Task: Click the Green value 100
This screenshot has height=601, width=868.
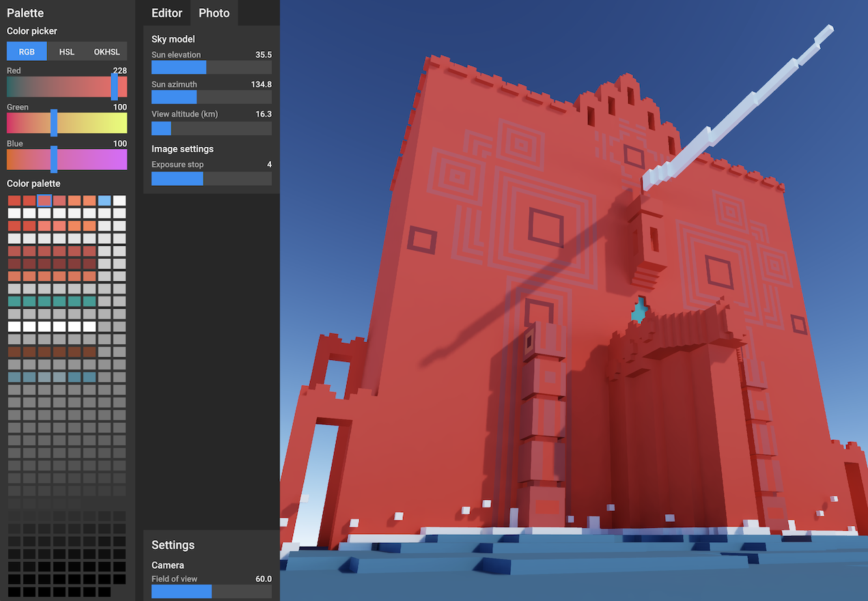Action: (120, 107)
